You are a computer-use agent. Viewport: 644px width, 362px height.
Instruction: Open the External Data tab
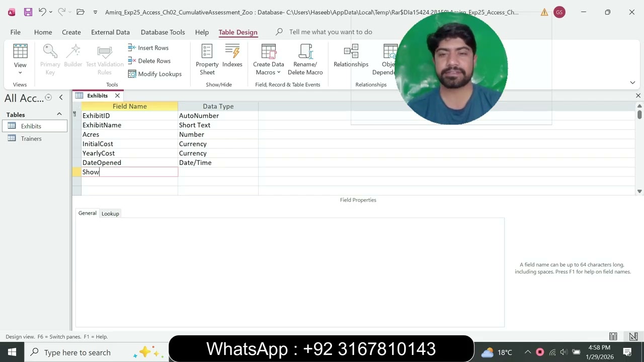tap(110, 32)
